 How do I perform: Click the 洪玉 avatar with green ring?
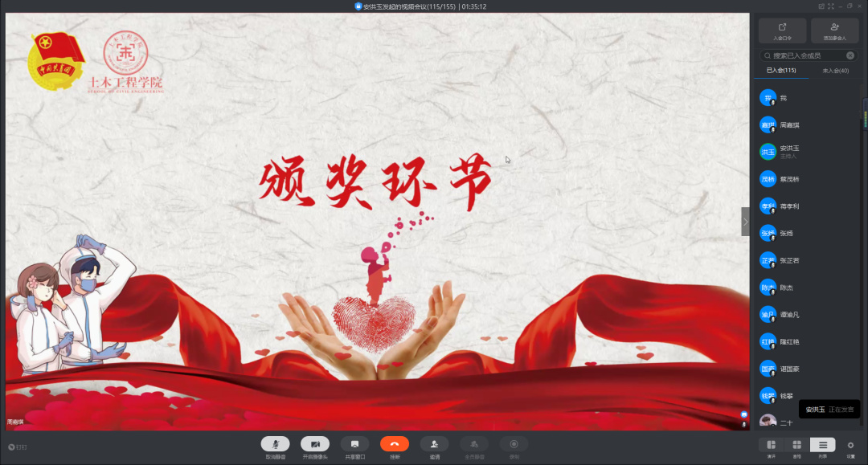click(x=768, y=152)
